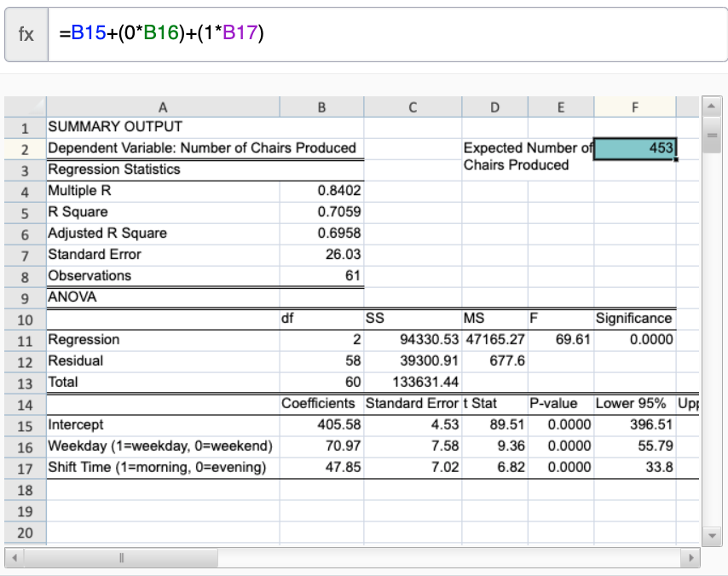Click the SUMMARY OUTPUT cell

[162, 125]
